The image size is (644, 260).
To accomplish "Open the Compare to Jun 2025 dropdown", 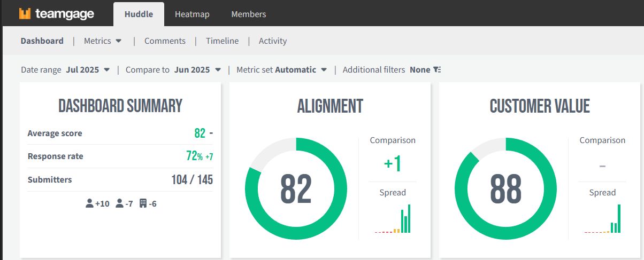I will 218,70.
